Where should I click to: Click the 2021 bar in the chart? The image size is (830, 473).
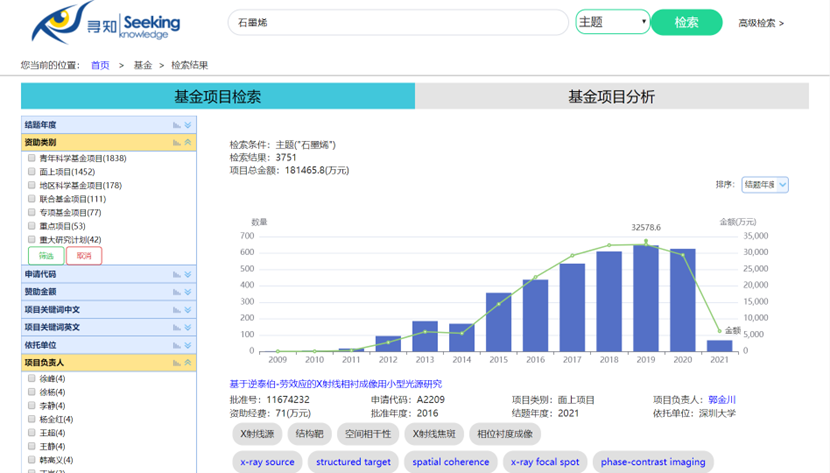(x=719, y=345)
